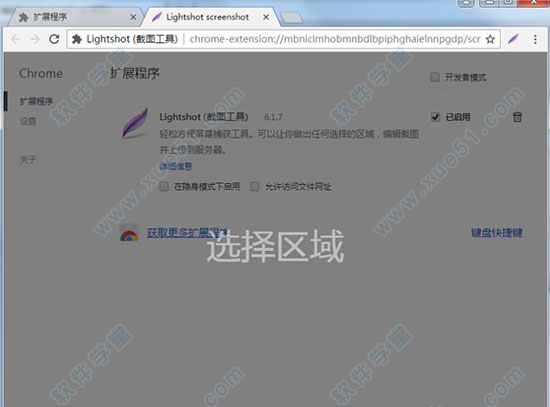Open the 键盘快捷键 link

[x=497, y=233]
